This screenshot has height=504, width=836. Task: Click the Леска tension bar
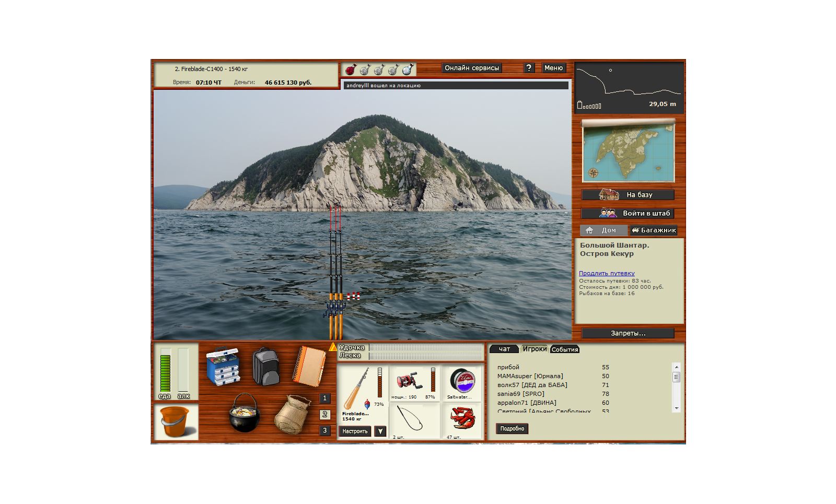[426, 356]
